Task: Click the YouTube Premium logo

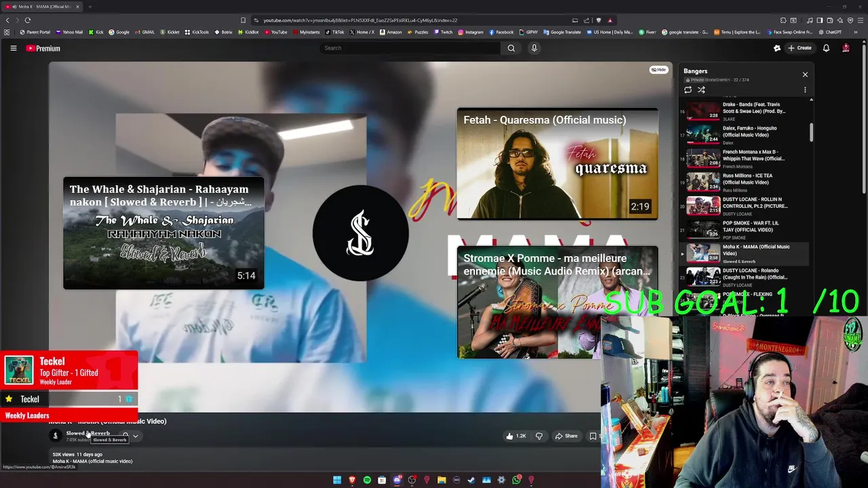Action: click(43, 48)
